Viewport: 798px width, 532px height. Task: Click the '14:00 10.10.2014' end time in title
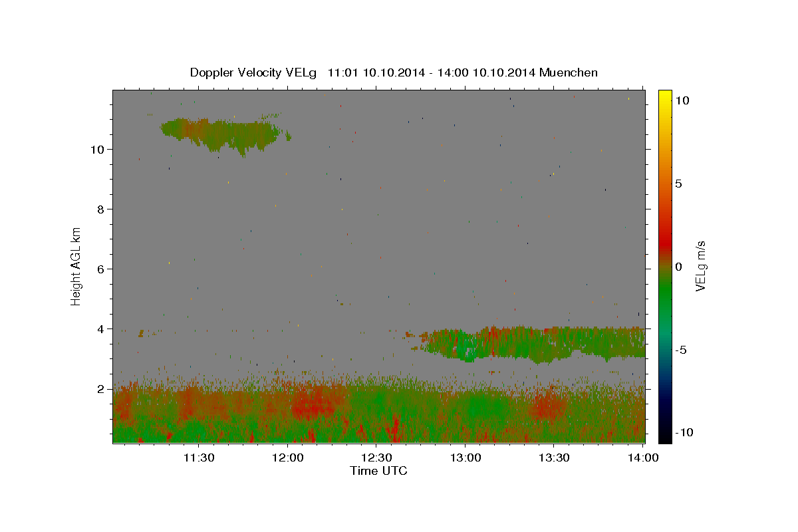tap(485, 72)
